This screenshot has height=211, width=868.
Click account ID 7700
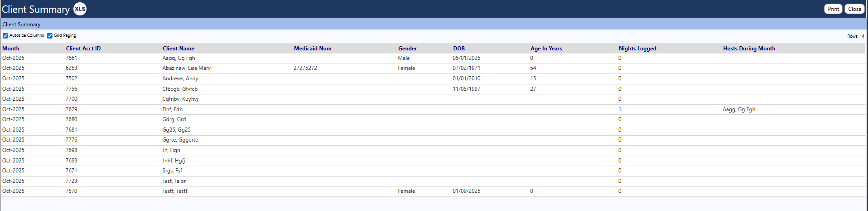[71, 99]
